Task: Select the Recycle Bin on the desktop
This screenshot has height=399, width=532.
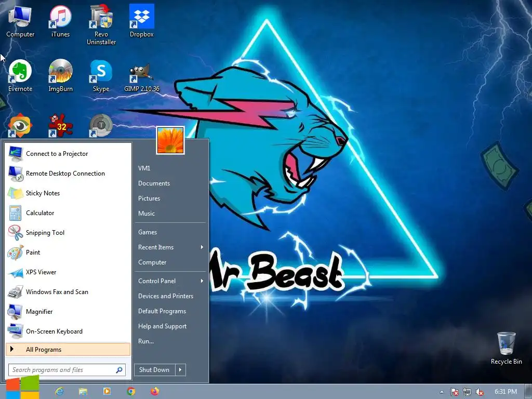Action: click(x=506, y=348)
